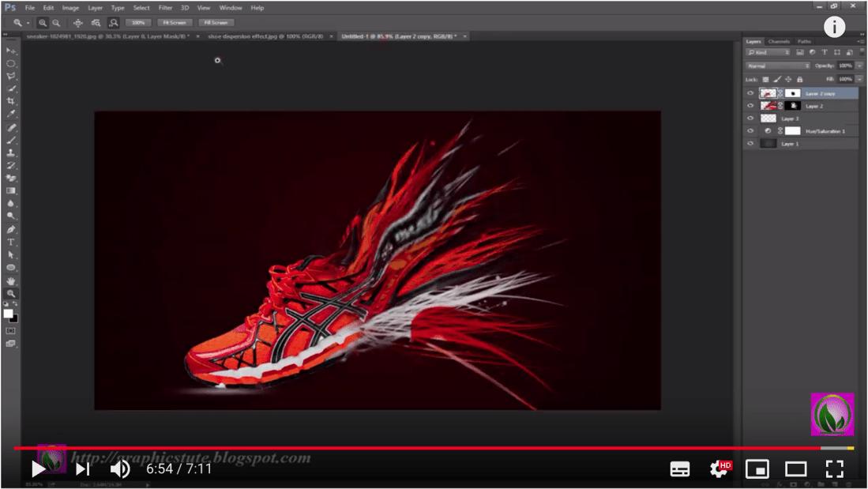Select the Clone Stamp tool
Image resolution: width=868 pixels, height=489 pixels.
[x=11, y=152]
